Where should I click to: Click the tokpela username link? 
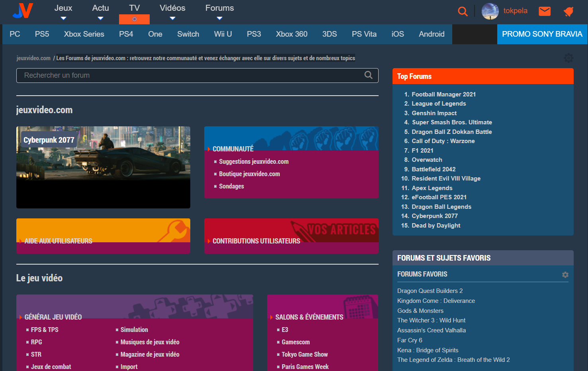(515, 11)
